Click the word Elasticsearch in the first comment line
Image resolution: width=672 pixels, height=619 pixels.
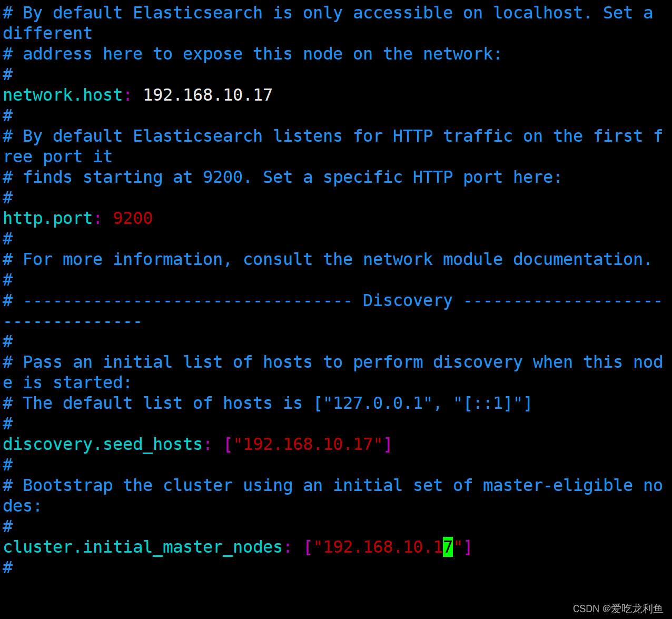(x=197, y=13)
